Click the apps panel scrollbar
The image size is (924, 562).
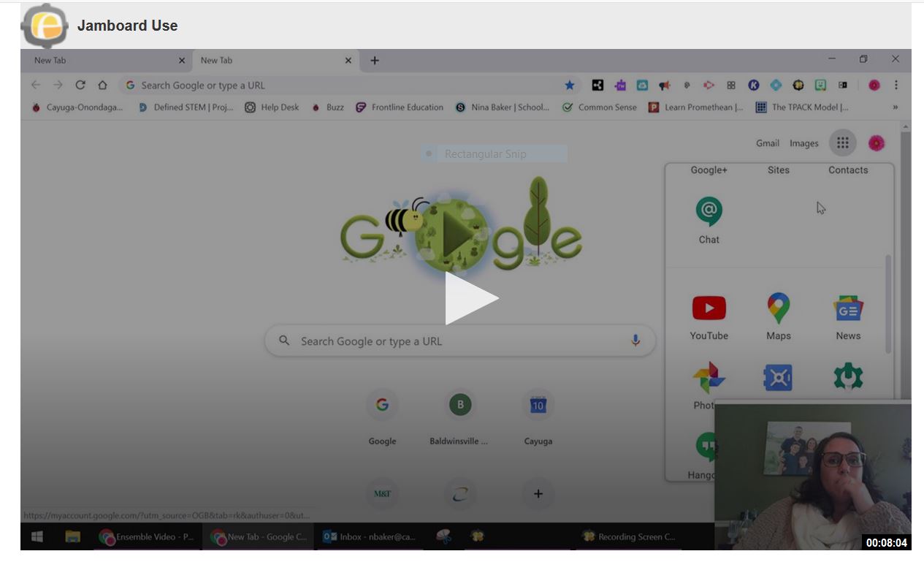(888, 303)
